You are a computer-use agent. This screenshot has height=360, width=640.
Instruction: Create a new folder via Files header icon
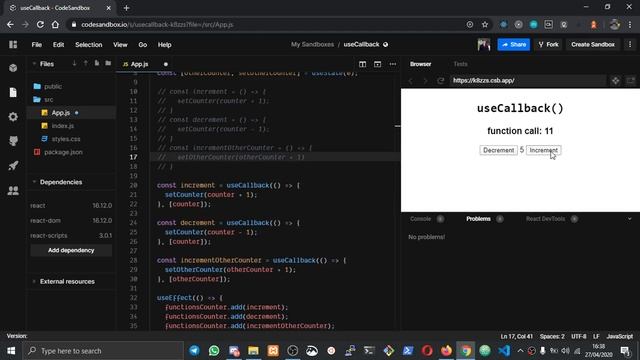[108, 63]
